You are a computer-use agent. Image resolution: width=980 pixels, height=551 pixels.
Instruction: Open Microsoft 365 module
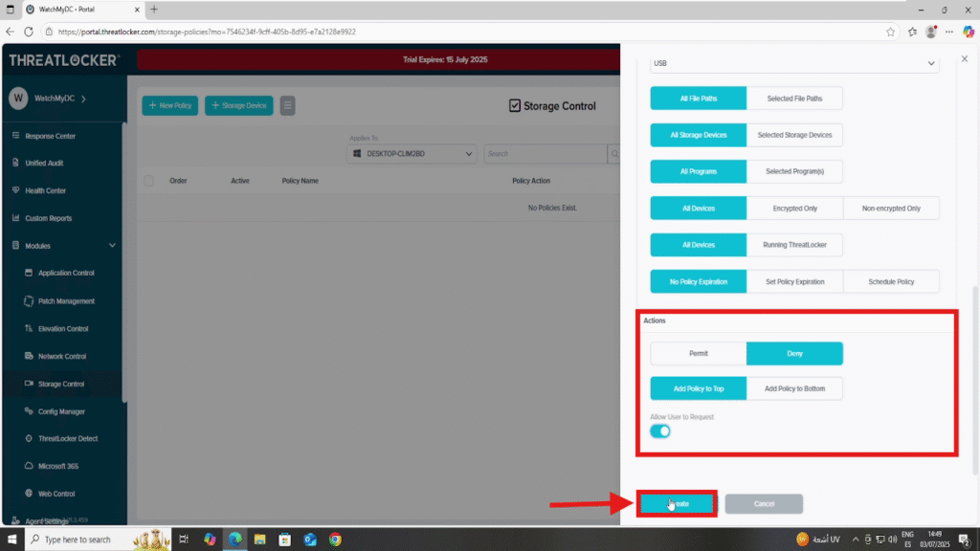click(57, 466)
